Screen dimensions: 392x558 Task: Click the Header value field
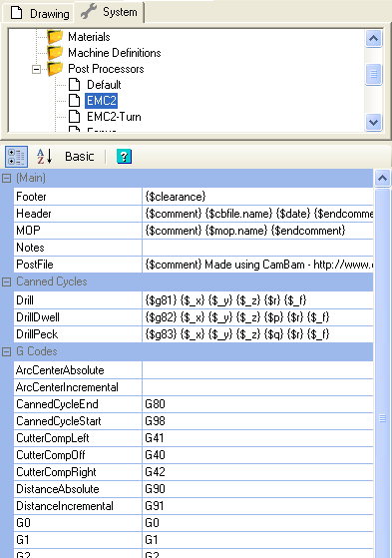point(257,214)
